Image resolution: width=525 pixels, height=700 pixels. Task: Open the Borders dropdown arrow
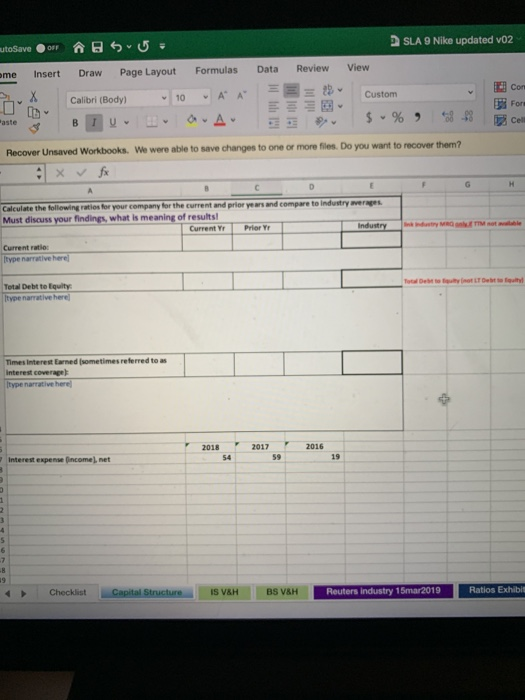(166, 121)
